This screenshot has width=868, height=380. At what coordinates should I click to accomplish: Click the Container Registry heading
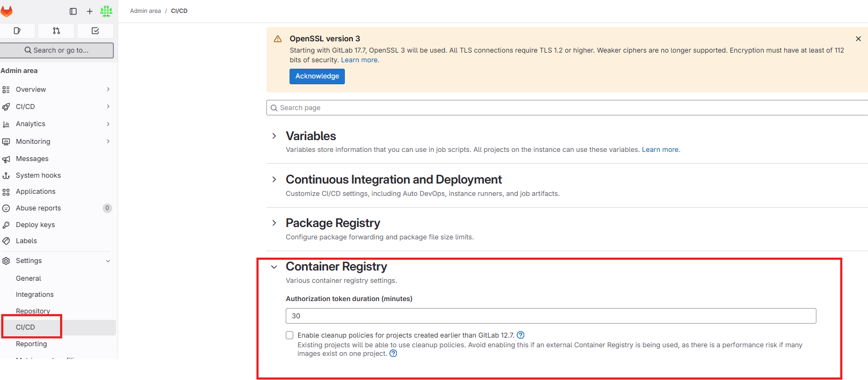click(x=336, y=267)
